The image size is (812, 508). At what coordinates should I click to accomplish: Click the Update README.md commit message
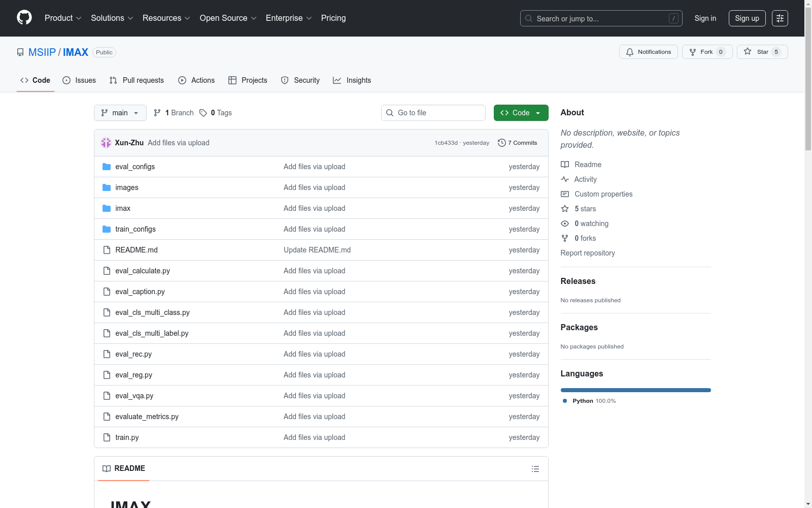pos(317,250)
